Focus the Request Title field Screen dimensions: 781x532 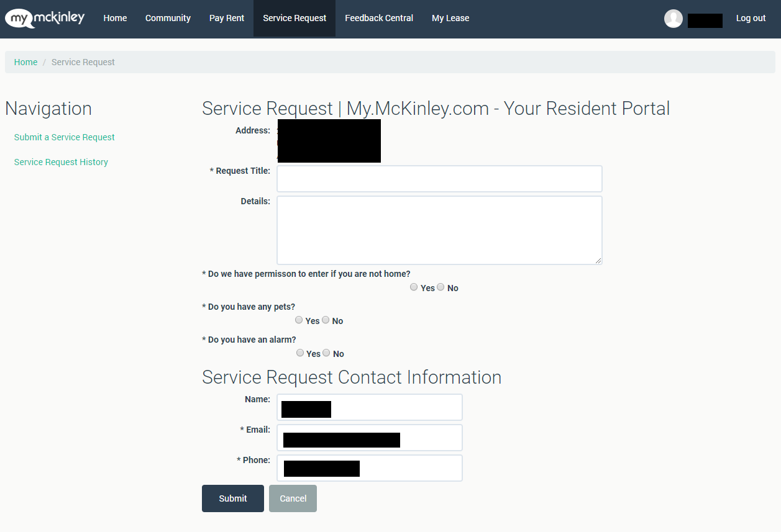439,179
